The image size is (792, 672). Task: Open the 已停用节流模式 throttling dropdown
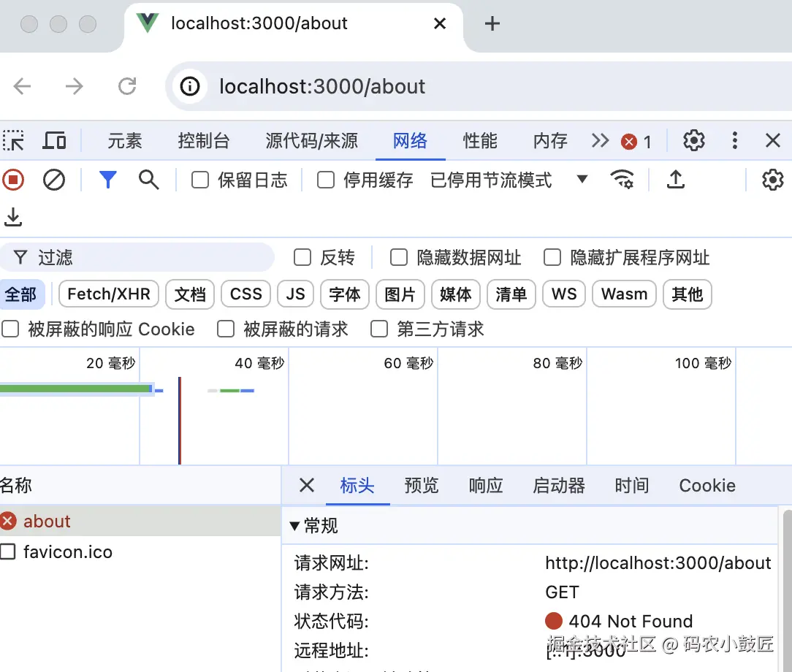pos(509,180)
